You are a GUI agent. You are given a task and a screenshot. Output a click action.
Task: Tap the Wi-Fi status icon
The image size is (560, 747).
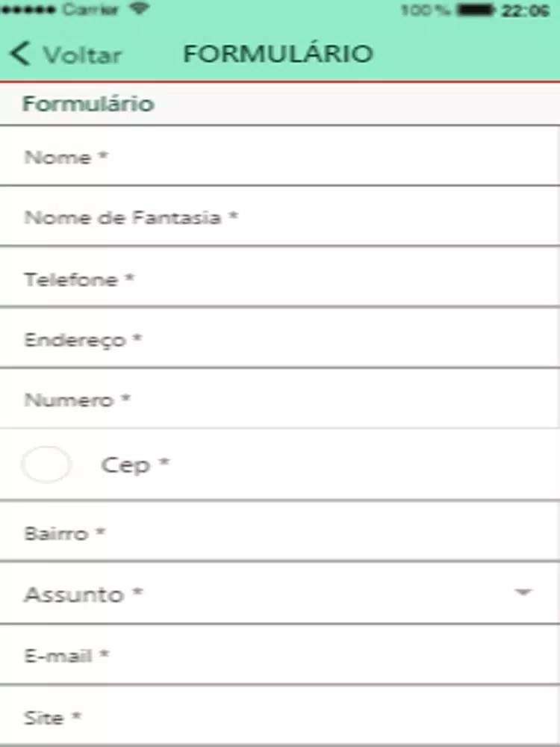pos(139,8)
